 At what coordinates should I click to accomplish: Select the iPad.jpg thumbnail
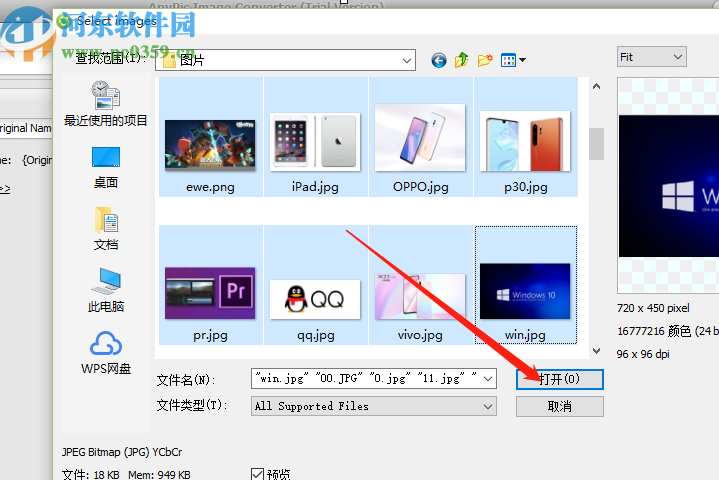click(315, 142)
